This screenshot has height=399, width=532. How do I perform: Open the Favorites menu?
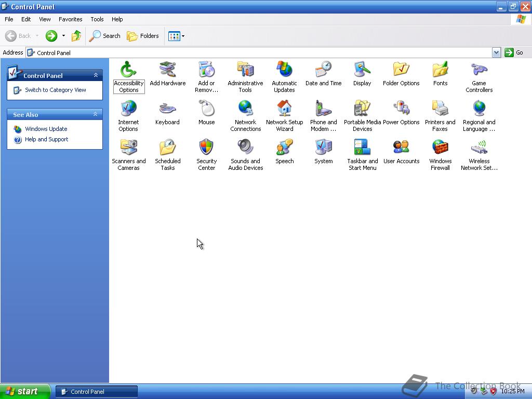(71, 19)
